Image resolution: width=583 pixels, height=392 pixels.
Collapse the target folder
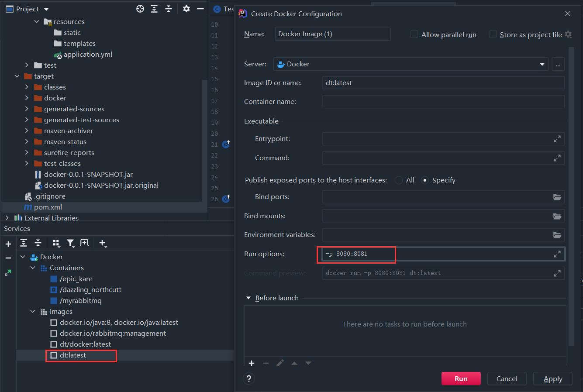pos(17,76)
